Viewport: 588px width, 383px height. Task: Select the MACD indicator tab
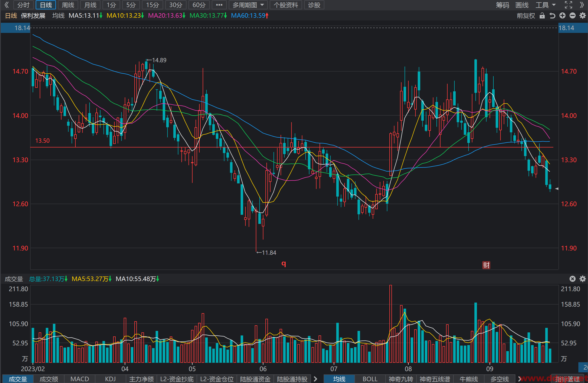(79, 379)
